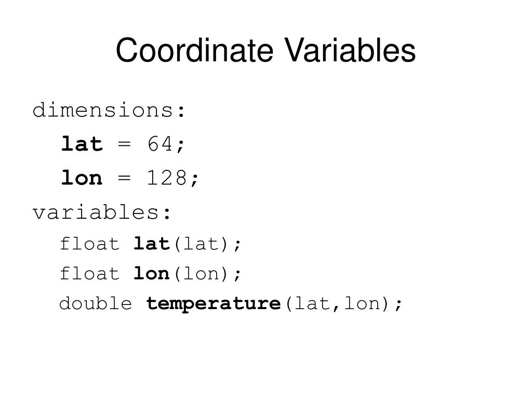
Task: Click the equals sign after bold lon
Action: [x=124, y=178]
